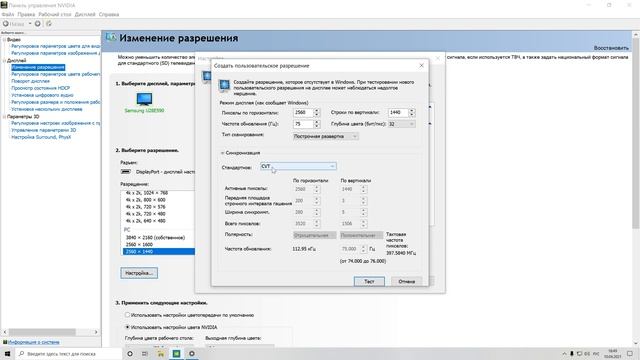Open the Справка menu
The height and width of the screenshot is (360, 640).
point(109,14)
